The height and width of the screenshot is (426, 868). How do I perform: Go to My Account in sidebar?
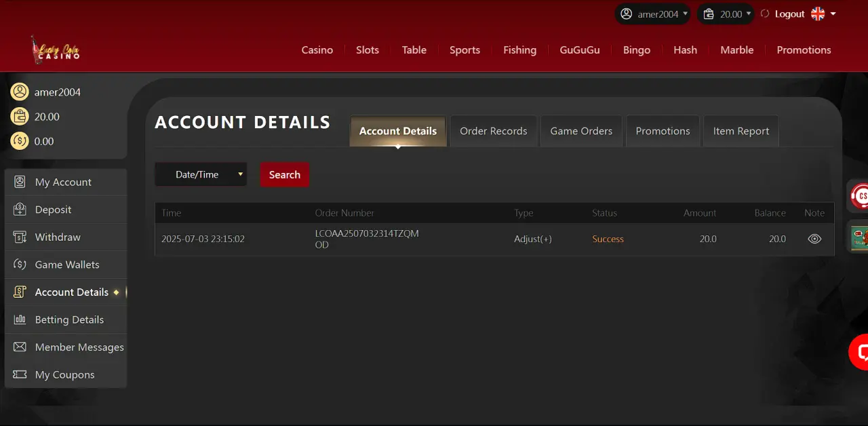[x=66, y=182]
